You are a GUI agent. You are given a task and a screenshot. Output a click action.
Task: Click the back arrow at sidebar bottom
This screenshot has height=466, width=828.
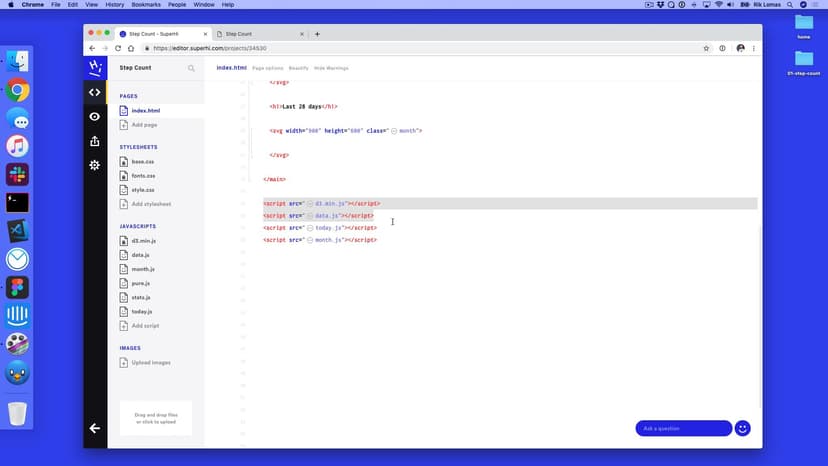click(95, 428)
